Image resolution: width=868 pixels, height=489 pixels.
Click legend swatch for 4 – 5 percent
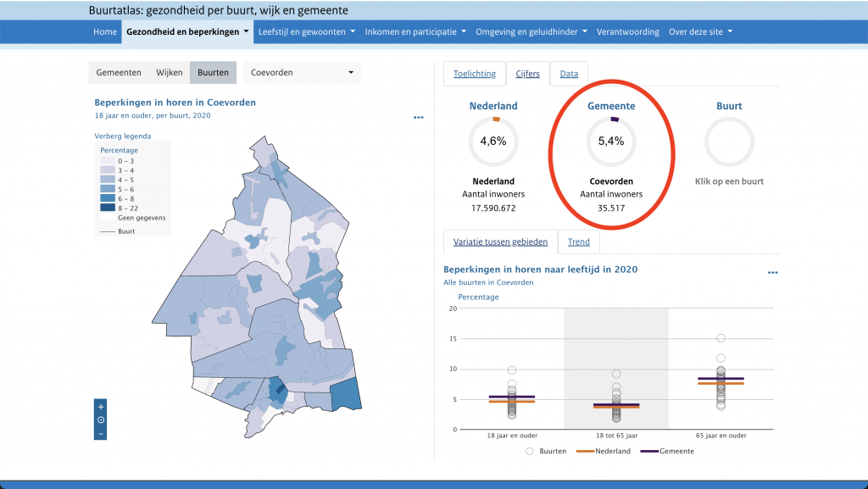point(108,179)
